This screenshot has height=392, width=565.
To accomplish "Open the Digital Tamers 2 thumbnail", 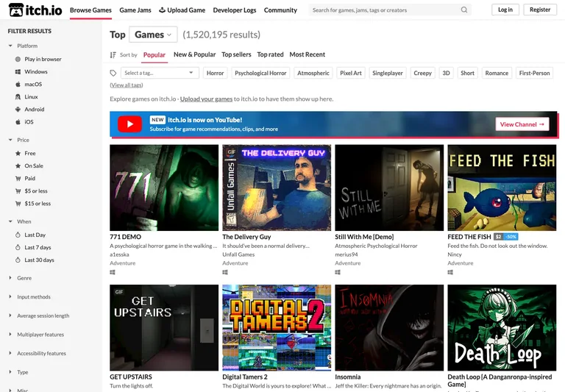I will pyautogui.click(x=277, y=327).
